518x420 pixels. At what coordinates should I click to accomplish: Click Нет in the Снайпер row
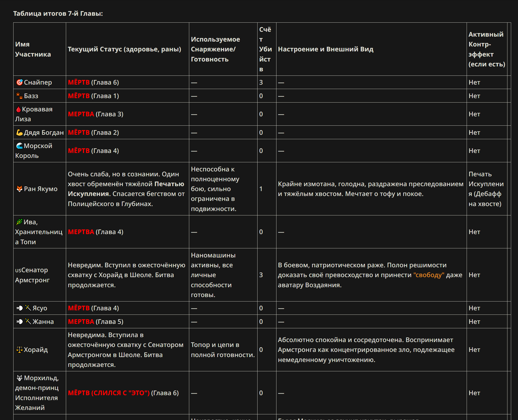coord(474,82)
